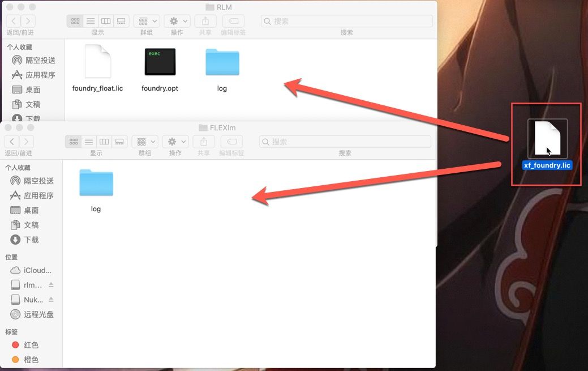Filter by the orange 橙色 tag
This screenshot has height=371, width=588.
[x=25, y=359]
